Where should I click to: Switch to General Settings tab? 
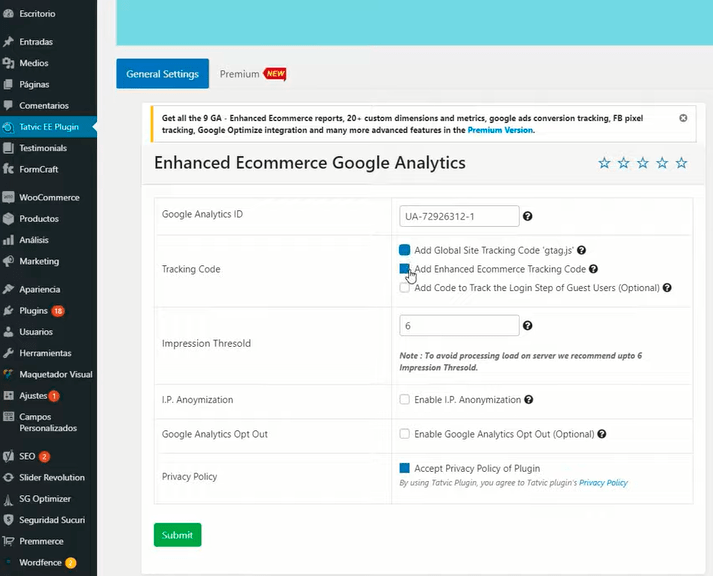(x=162, y=74)
